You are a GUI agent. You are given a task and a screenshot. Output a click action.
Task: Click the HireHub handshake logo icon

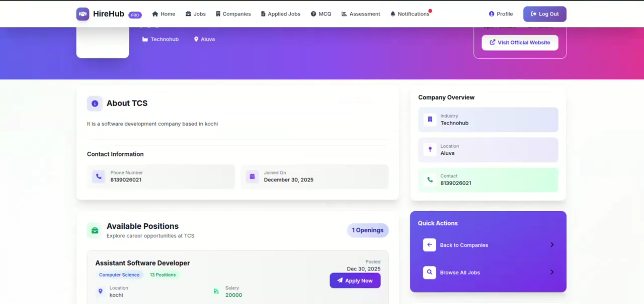[x=83, y=14]
